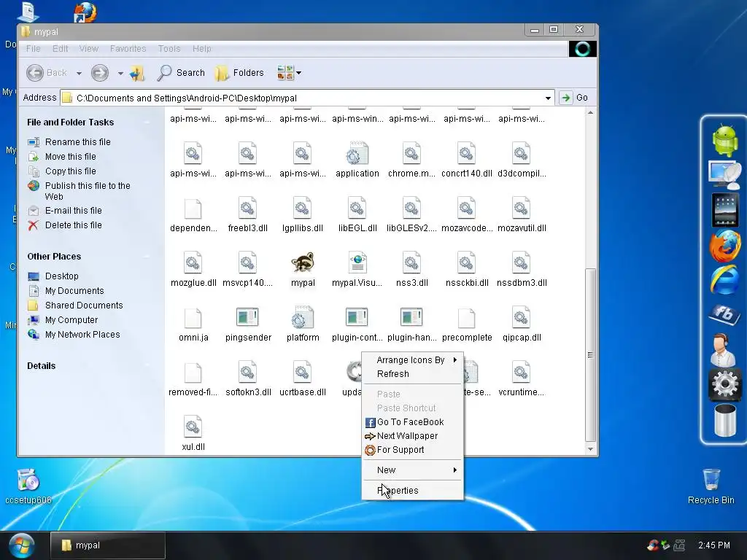Open the File menu

[34, 49]
